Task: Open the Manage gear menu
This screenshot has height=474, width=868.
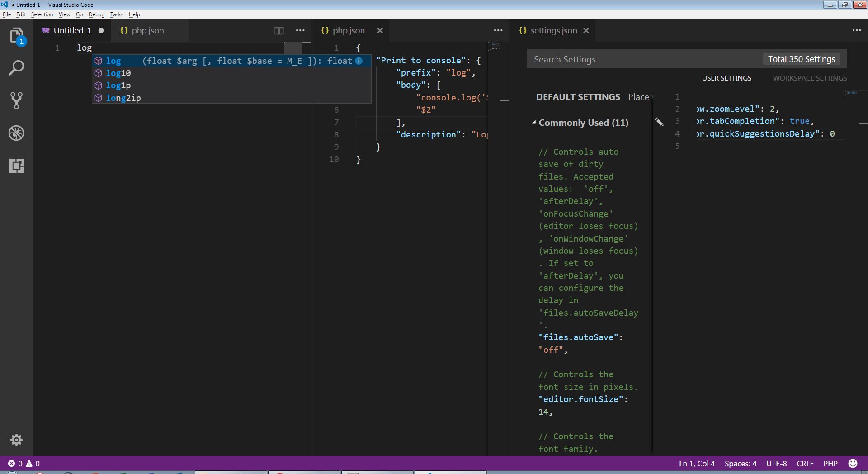Action: [x=16, y=440]
